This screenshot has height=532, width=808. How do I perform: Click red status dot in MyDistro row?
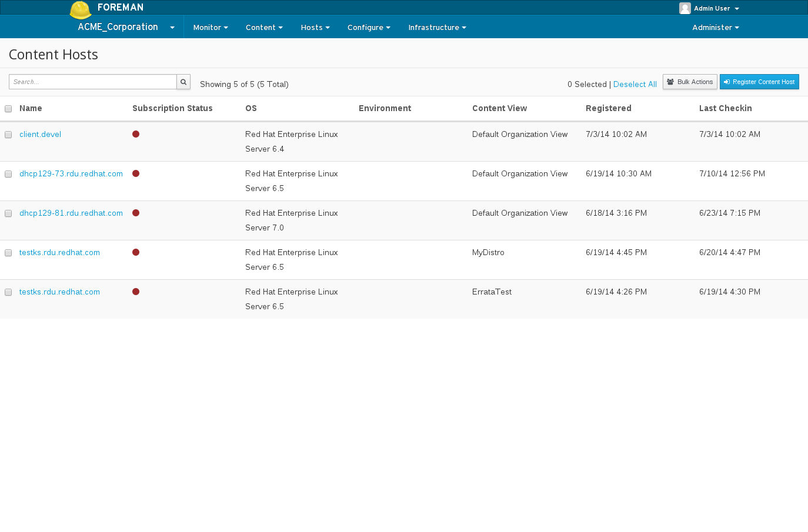click(136, 252)
